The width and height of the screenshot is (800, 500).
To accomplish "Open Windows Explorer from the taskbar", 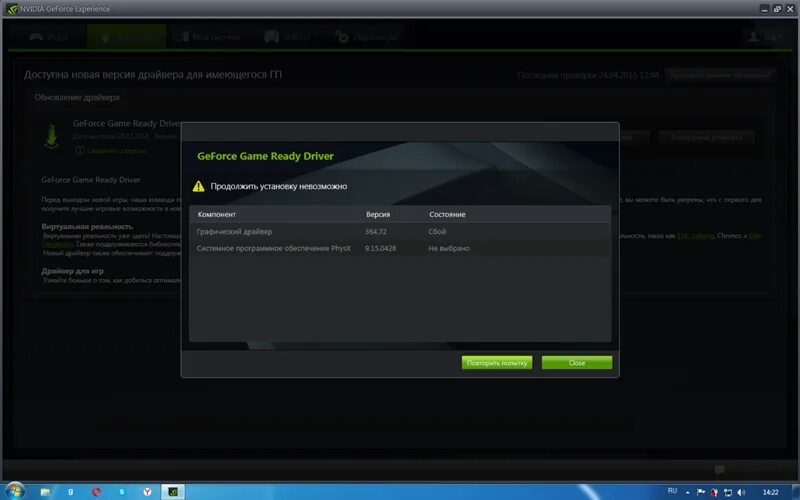I will [x=45, y=492].
